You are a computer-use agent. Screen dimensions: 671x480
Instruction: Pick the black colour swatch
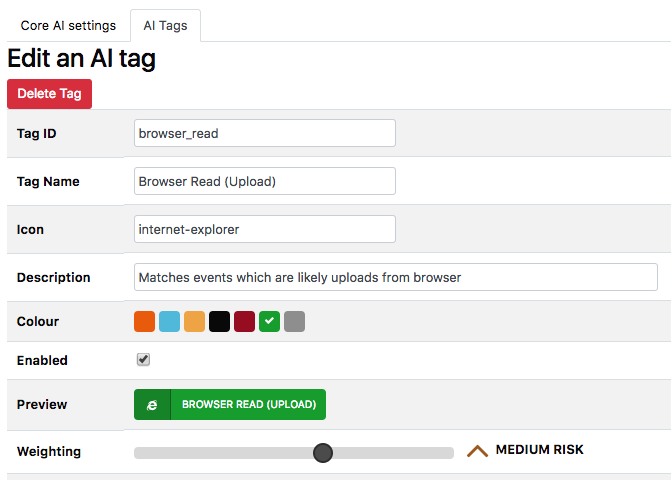pyautogui.click(x=219, y=322)
